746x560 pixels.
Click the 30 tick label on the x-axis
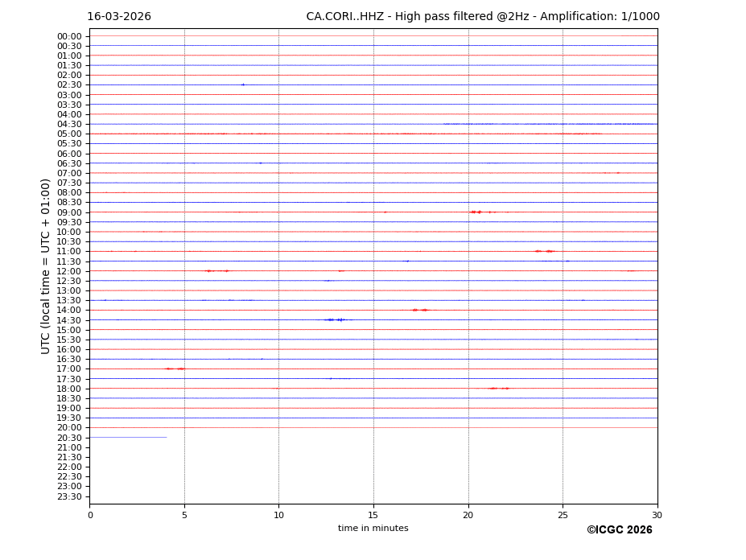click(x=657, y=515)
